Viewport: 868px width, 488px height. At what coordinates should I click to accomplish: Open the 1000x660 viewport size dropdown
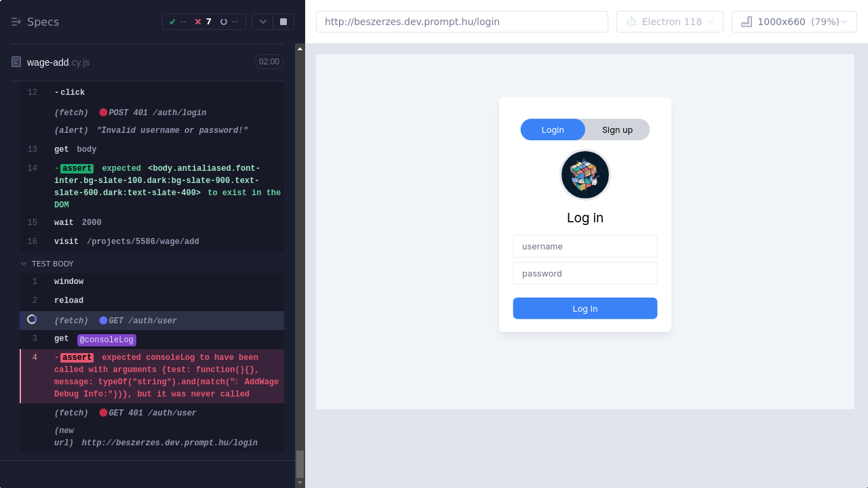[794, 22]
